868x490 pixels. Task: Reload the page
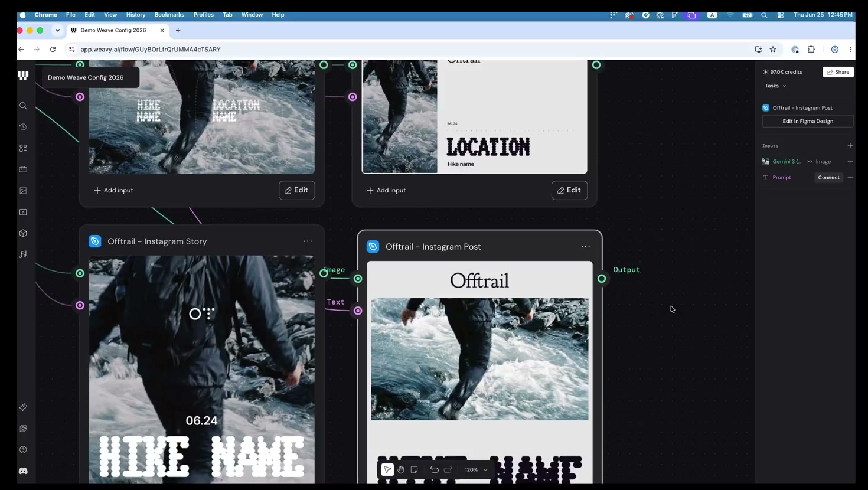click(x=53, y=49)
